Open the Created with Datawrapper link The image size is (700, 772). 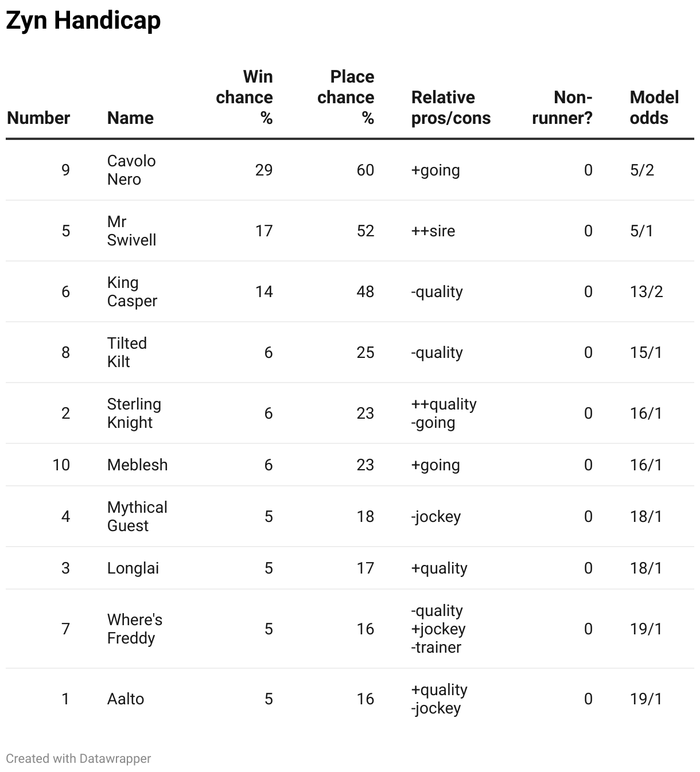pyautogui.click(x=79, y=758)
